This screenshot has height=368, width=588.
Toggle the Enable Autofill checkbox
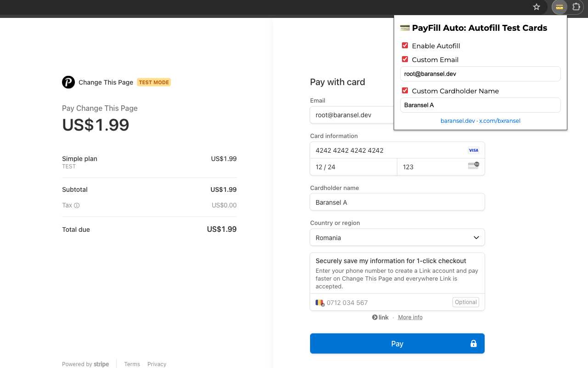click(405, 46)
